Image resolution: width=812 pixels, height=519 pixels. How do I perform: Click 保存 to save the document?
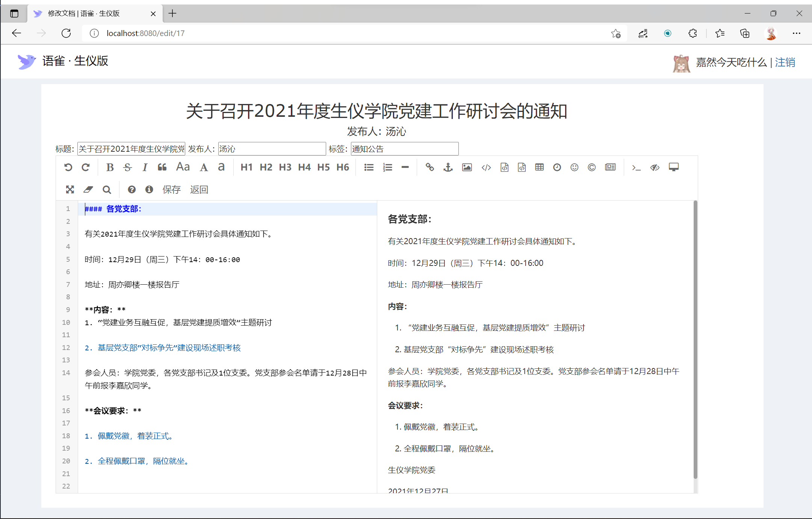click(x=172, y=190)
